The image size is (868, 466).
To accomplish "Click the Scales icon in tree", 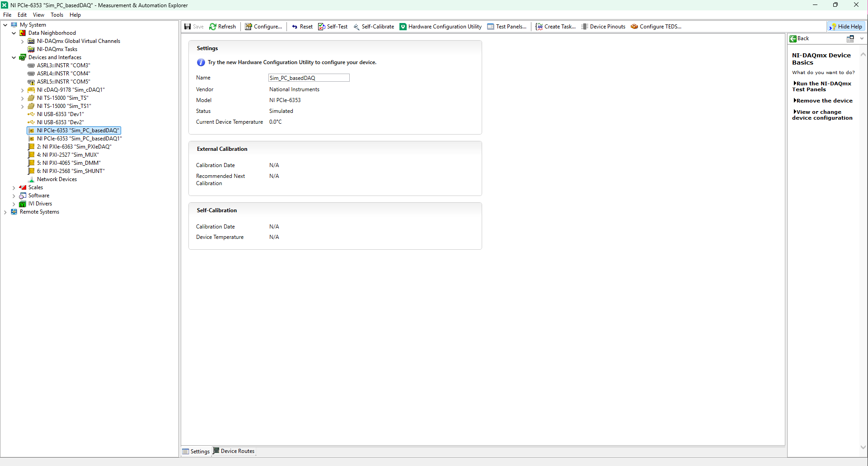I will [23, 187].
